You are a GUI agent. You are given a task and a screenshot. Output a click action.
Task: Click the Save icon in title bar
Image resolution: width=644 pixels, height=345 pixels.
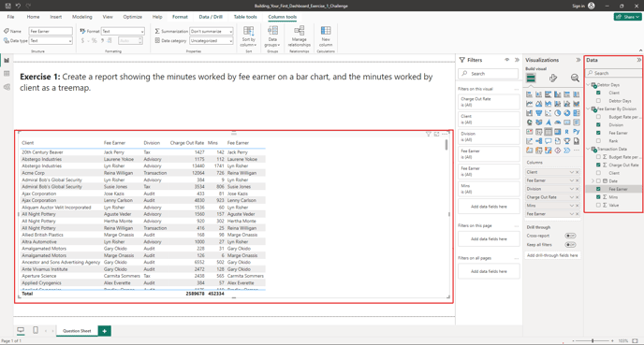click(x=7, y=6)
